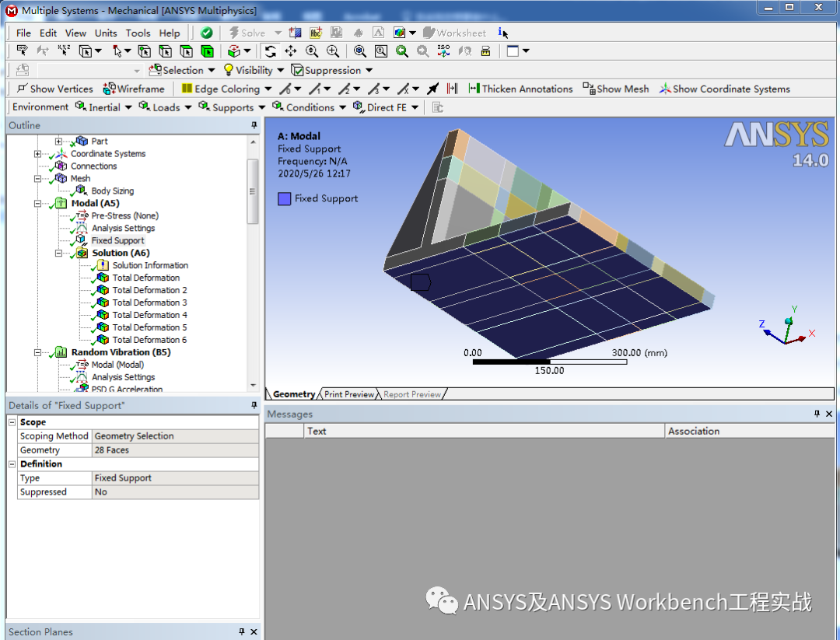Open the Direct FE dropdown
The height and width of the screenshot is (640, 840).
click(x=387, y=107)
